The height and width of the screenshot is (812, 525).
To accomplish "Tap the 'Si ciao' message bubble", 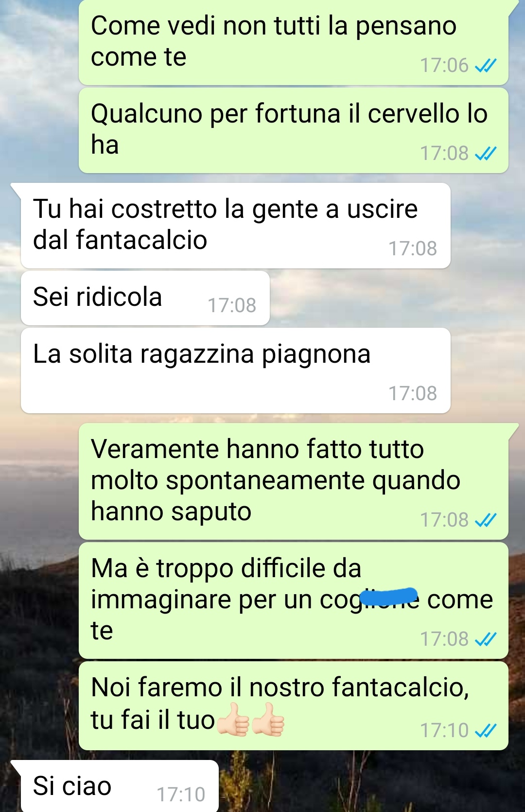I will [x=120, y=786].
